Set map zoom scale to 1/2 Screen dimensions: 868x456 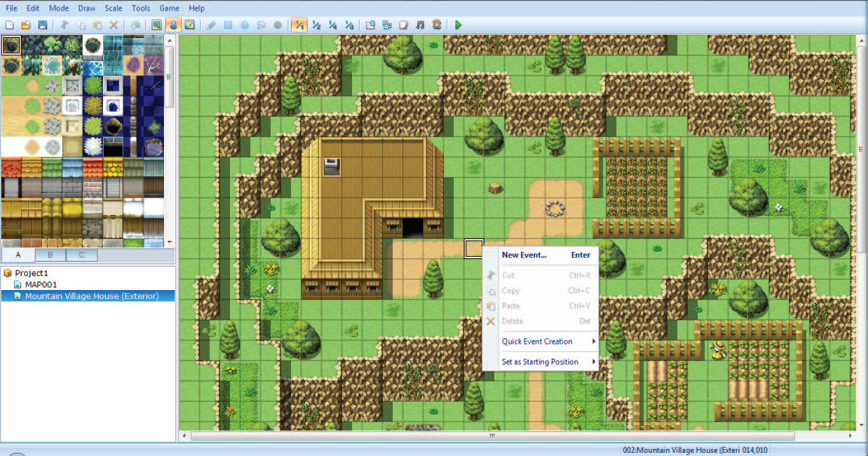pyautogui.click(x=316, y=25)
